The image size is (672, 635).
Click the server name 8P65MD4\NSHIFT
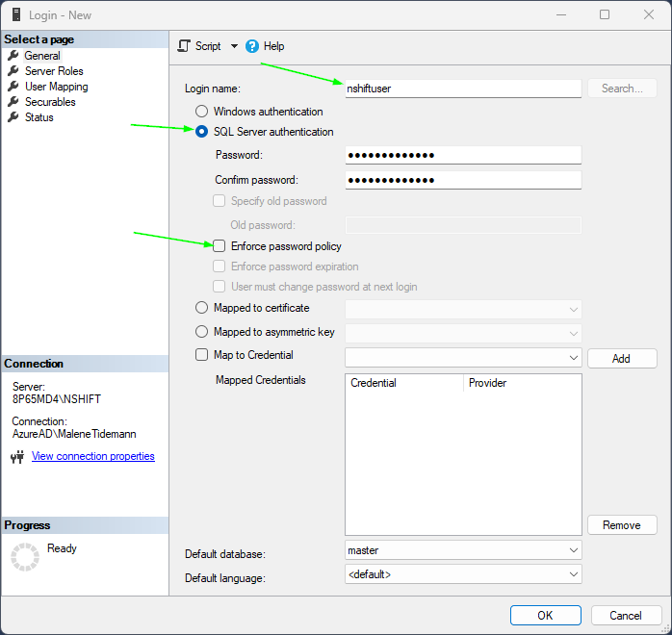tap(57, 399)
